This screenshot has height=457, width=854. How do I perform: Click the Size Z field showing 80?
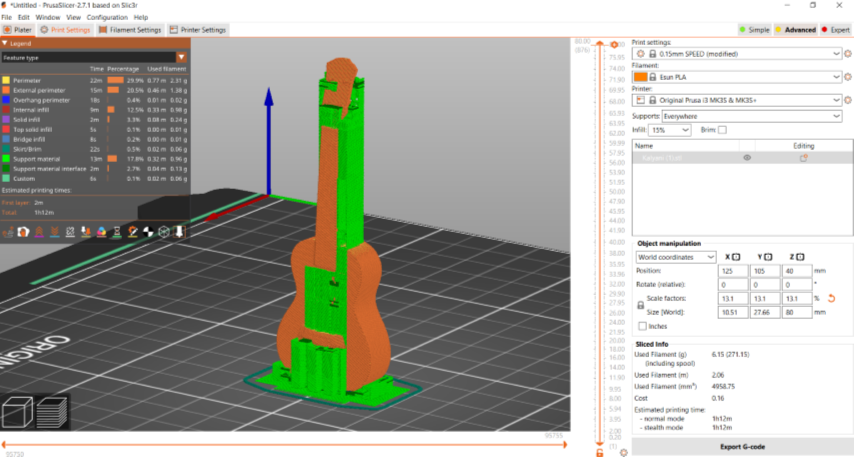coord(797,312)
